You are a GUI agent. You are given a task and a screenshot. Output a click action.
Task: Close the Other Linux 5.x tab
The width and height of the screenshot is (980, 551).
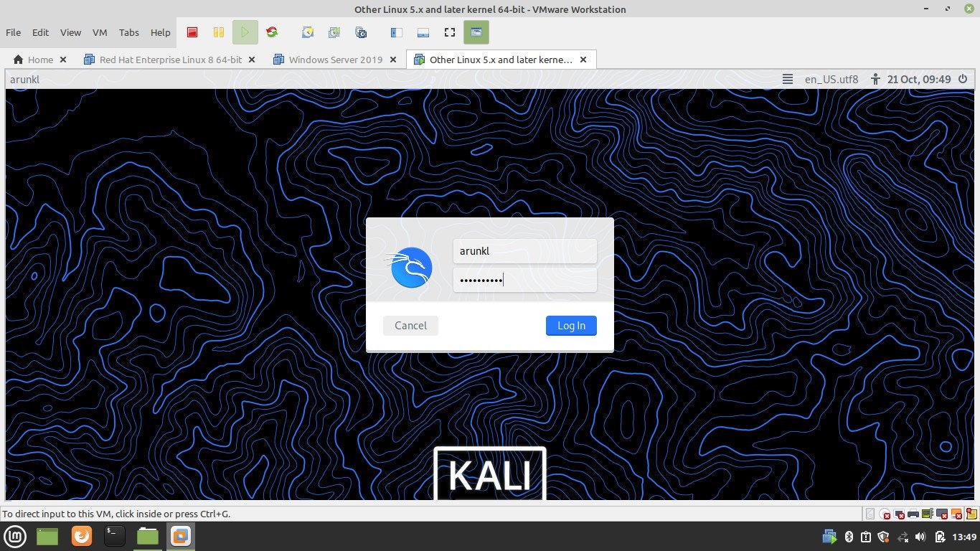tap(583, 60)
